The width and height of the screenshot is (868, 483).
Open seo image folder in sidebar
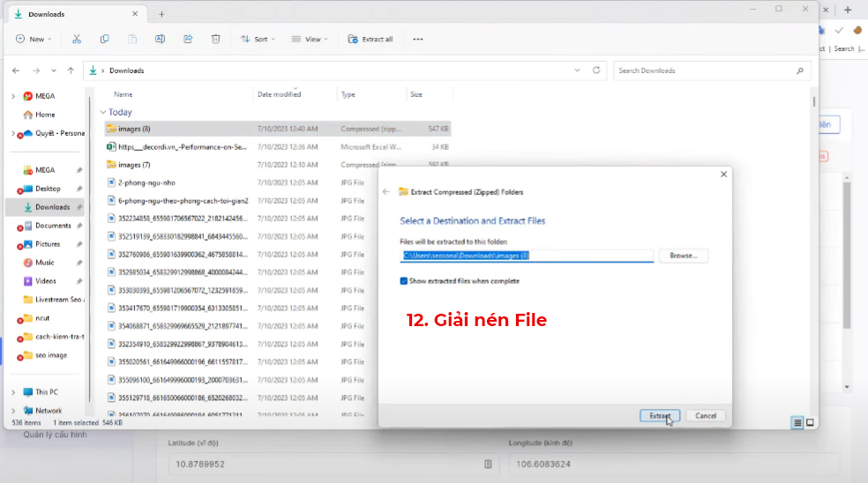(45, 355)
